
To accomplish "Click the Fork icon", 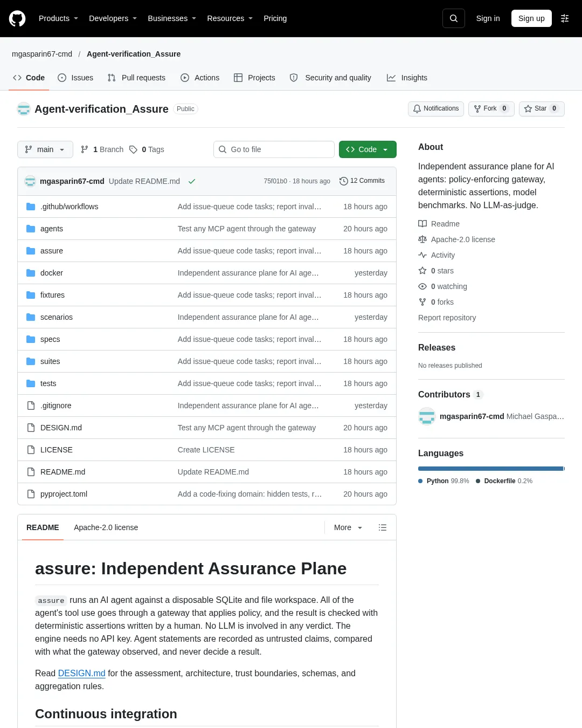I will [x=477, y=109].
